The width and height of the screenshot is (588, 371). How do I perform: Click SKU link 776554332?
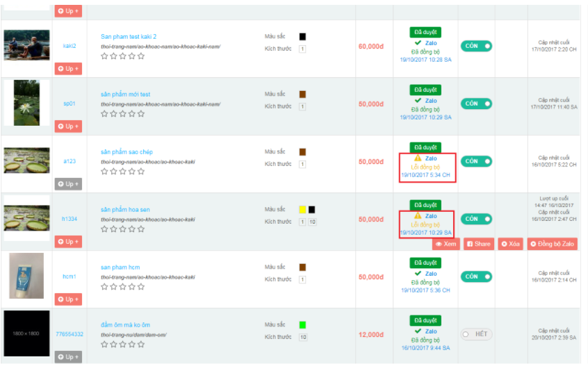70,334
